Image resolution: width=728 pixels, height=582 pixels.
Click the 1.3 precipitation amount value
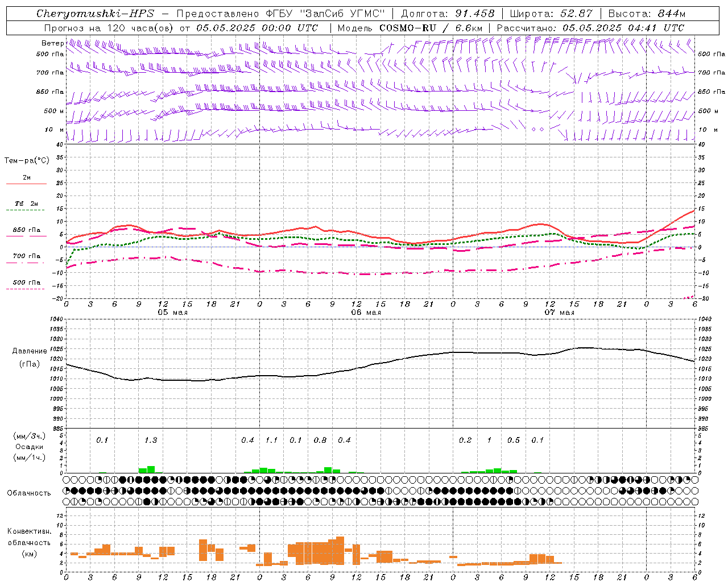click(x=151, y=440)
